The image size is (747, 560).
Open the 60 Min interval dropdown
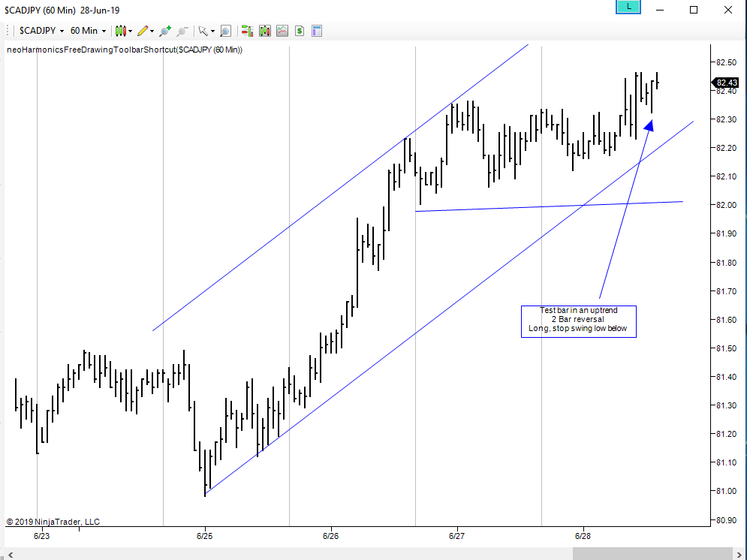point(88,31)
